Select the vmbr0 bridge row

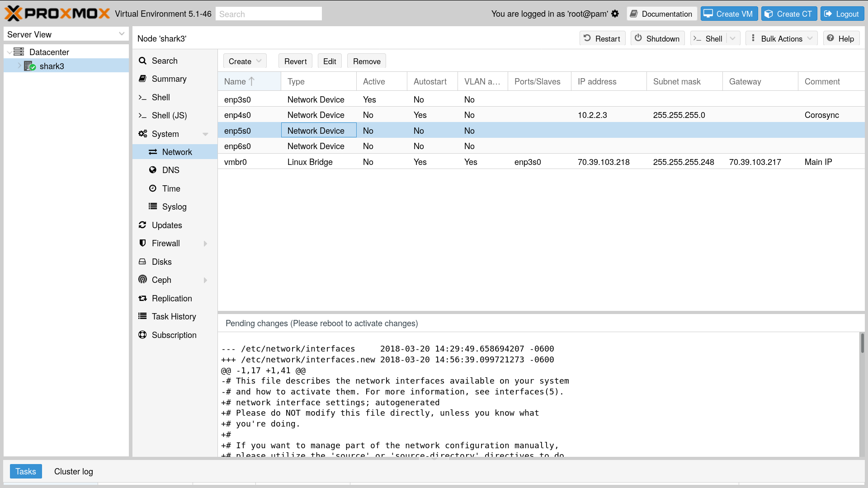click(x=541, y=162)
